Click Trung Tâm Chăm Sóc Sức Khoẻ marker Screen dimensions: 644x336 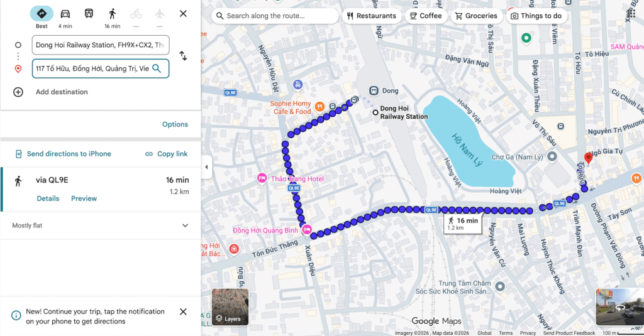pyautogui.click(x=500, y=286)
